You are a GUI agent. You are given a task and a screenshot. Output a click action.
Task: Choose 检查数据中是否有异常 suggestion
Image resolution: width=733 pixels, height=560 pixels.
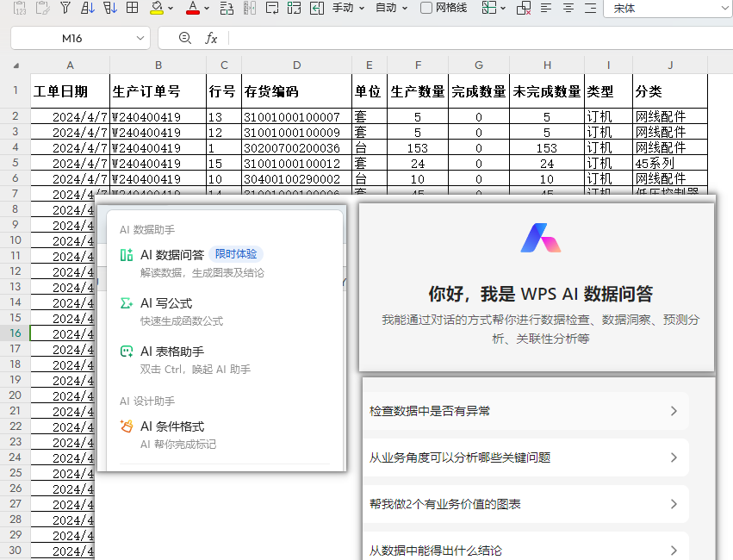pyautogui.click(x=525, y=411)
